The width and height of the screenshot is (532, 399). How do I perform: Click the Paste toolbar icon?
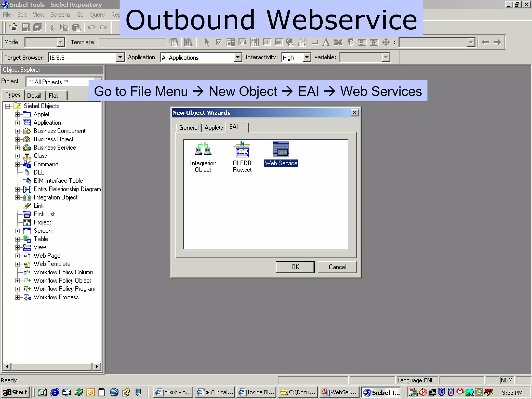point(76,27)
